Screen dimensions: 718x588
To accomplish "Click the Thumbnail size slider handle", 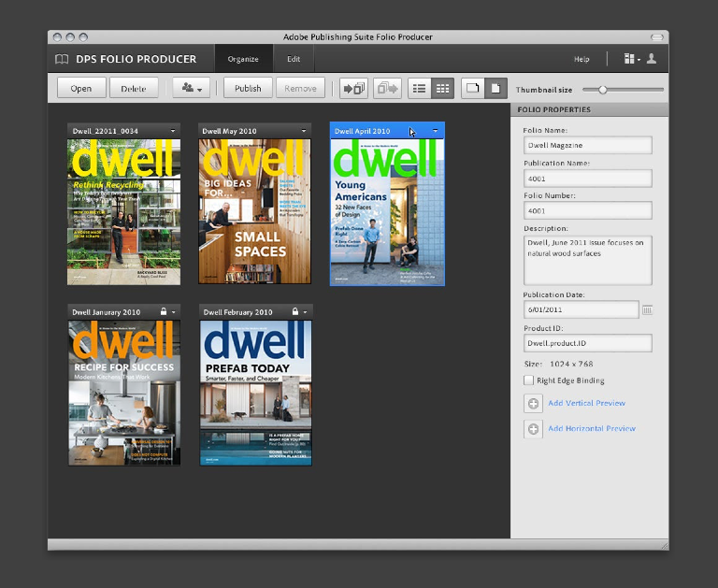I will pos(603,90).
